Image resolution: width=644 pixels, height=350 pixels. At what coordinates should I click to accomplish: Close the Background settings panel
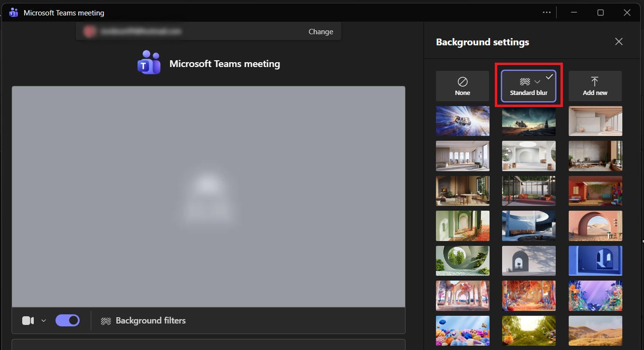click(619, 42)
